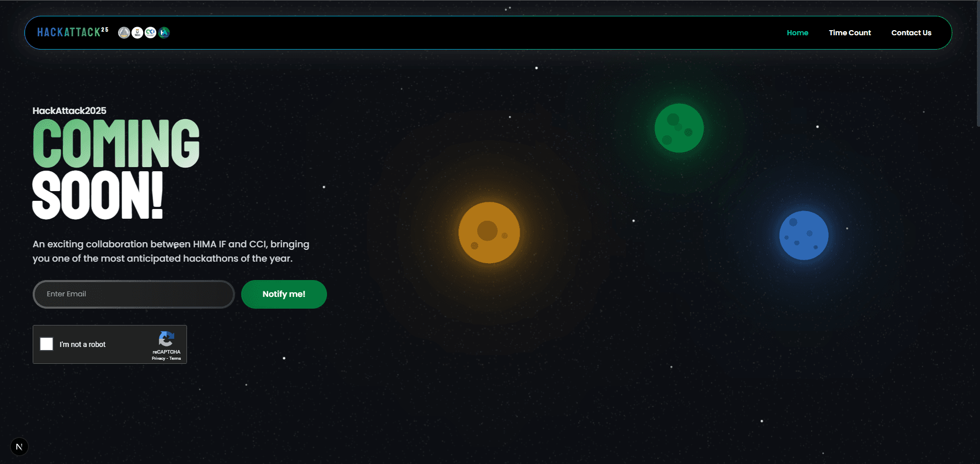Click the university emblem logo in the navbar
The height and width of the screenshot is (464, 980).
pos(137,33)
